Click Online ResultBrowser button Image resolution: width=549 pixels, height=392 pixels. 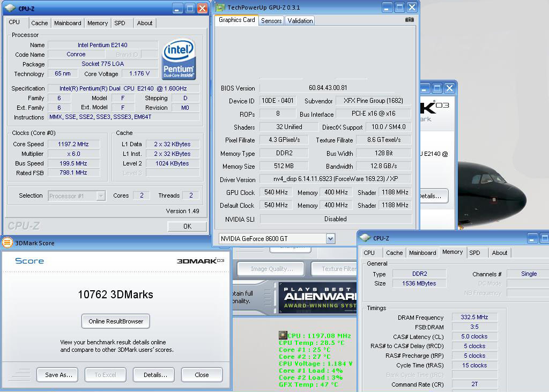click(116, 321)
